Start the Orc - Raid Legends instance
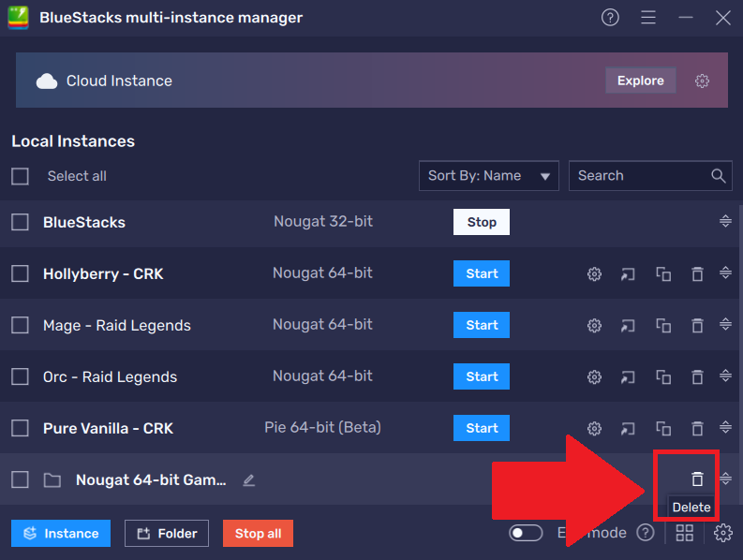Image resolution: width=743 pixels, height=560 pixels. pyautogui.click(x=482, y=376)
